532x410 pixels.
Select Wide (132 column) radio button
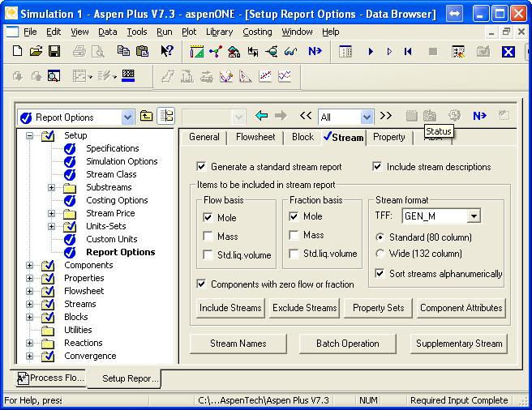[380, 254]
